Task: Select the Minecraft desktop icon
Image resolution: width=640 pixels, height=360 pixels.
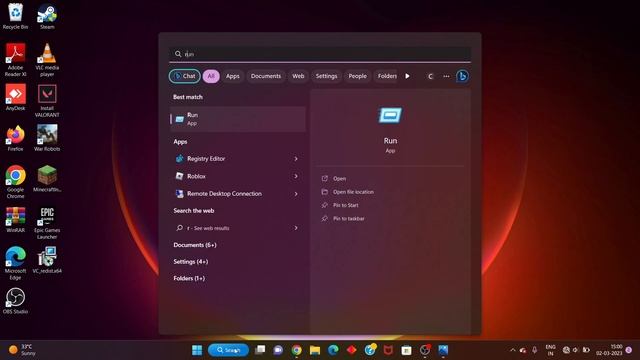Action: click(47, 179)
